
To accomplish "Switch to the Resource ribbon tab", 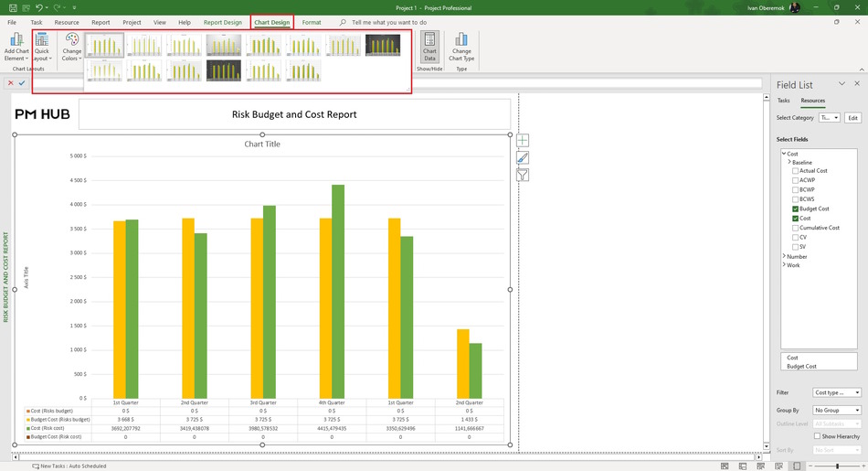I will coord(67,22).
